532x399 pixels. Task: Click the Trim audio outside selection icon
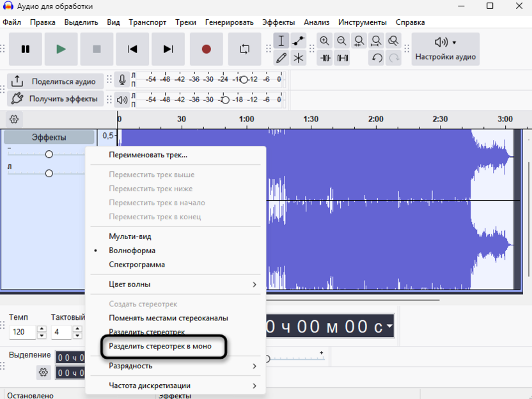pyautogui.click(x=325, y=58)
